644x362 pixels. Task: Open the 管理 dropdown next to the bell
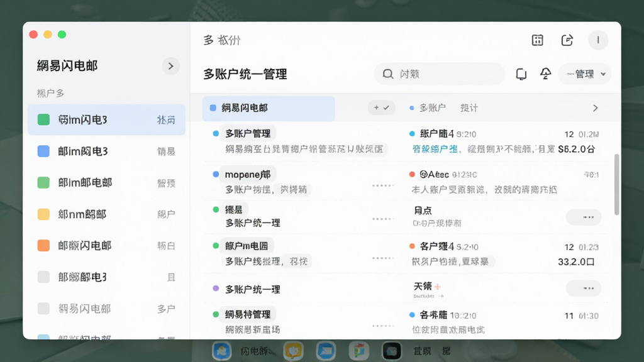[x=585, y=74]
